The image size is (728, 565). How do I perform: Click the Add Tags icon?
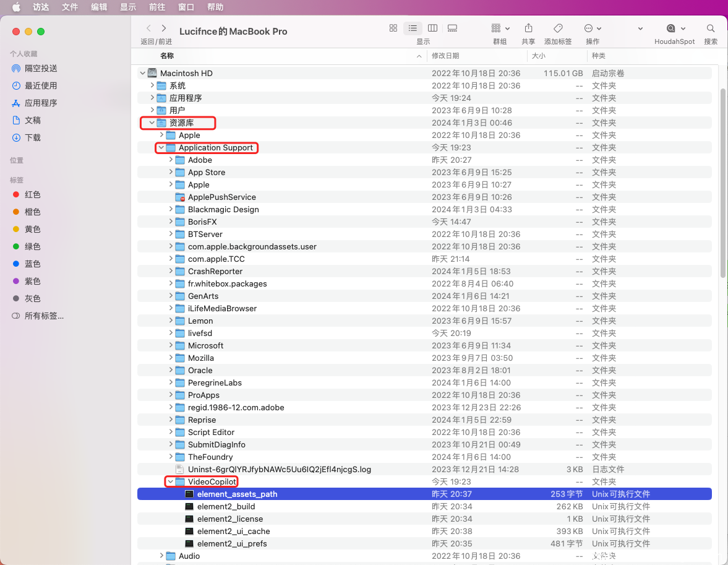pos(557,28)
